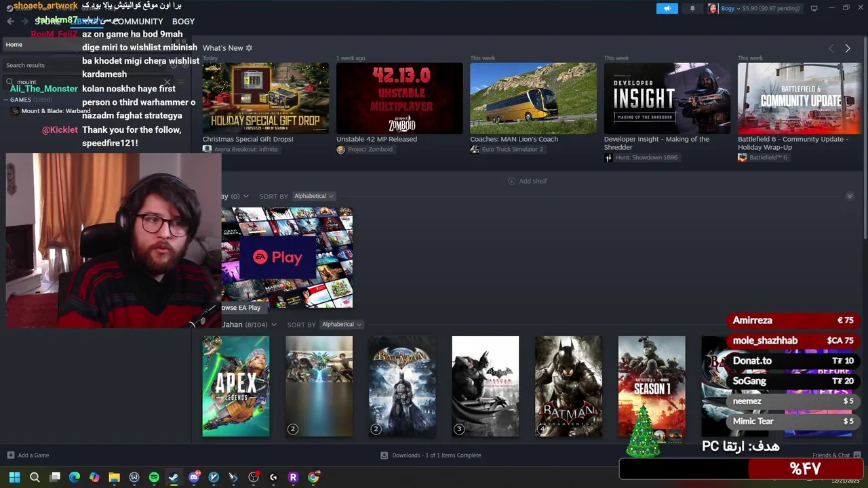Open Logitech G HUB from taskbar
The height and width of the screenshot is (488, 868).
tap(273, 477)
